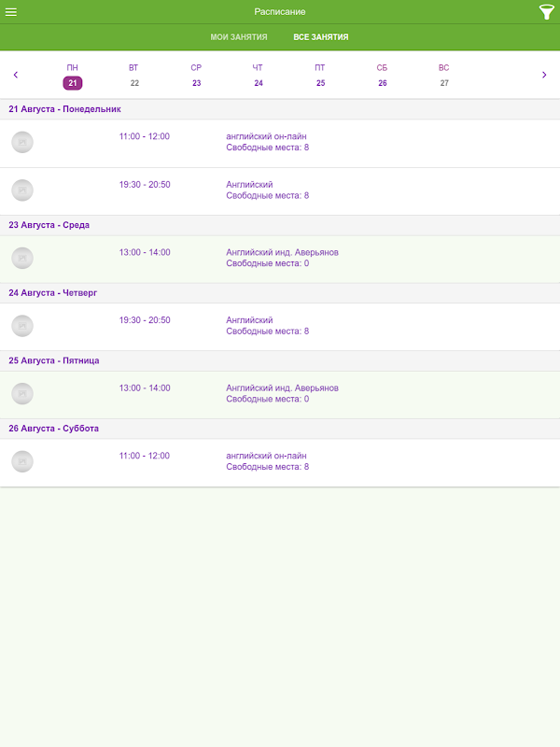Go to next week arrow
The width and height of the screenshot is (560, 747).
point(544,75)
